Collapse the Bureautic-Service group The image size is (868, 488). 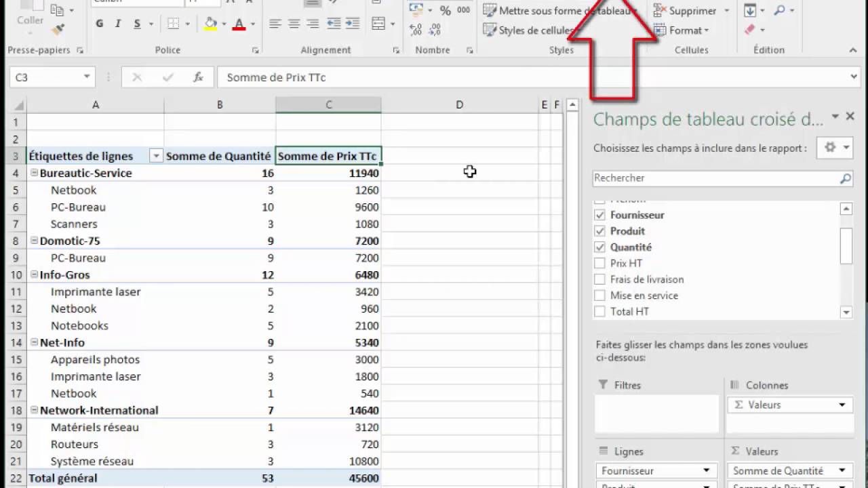coord(34,173)
